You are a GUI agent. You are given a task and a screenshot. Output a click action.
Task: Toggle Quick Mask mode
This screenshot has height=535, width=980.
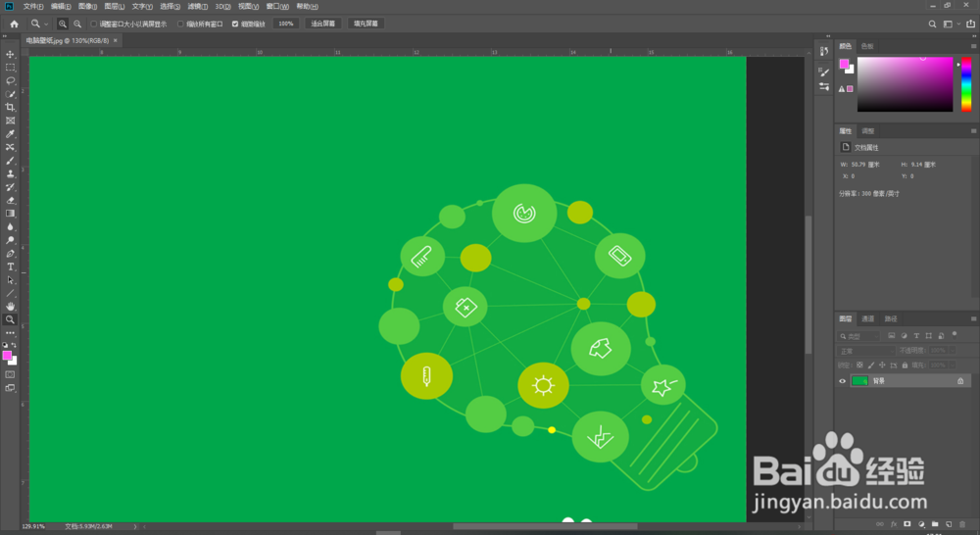coord(10,374)
